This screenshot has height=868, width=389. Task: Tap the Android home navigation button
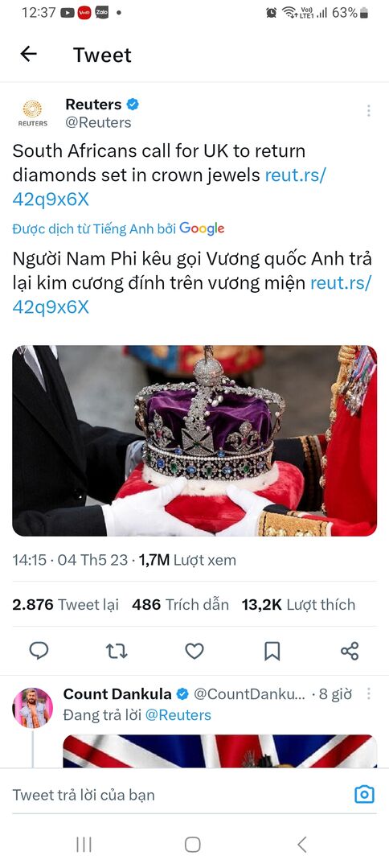193,844
